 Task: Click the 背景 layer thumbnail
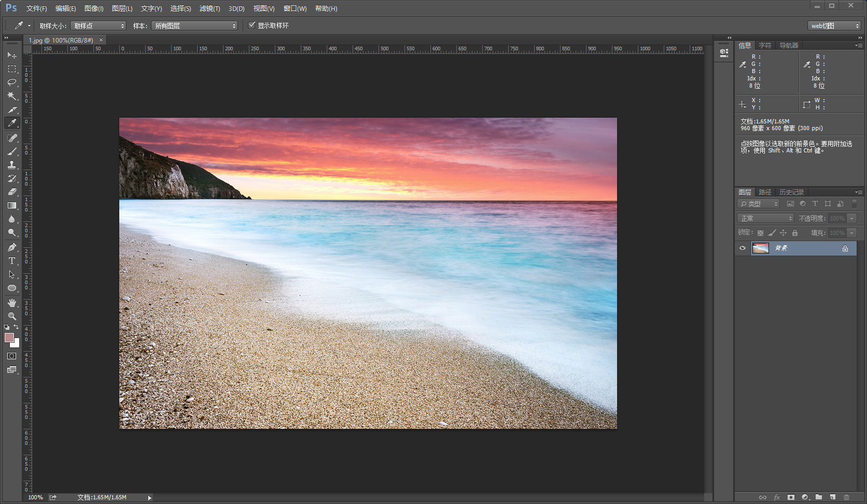(x=760, y=248)
